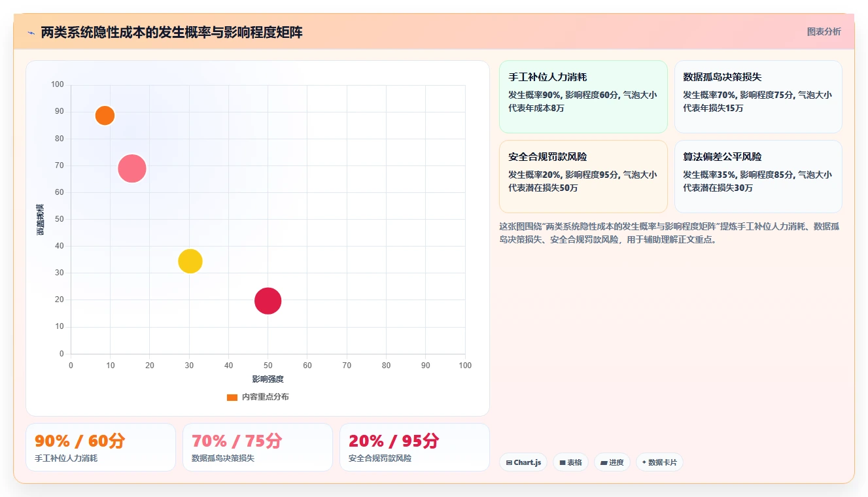Click the 数据卡片 tag

pyautogui.click(x=659, y=462)
